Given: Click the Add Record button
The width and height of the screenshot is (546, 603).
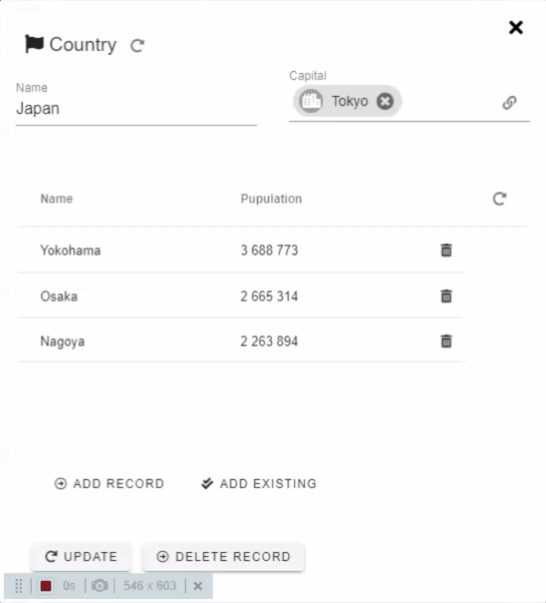Looking at the screenshot, I should pos(109,483).
